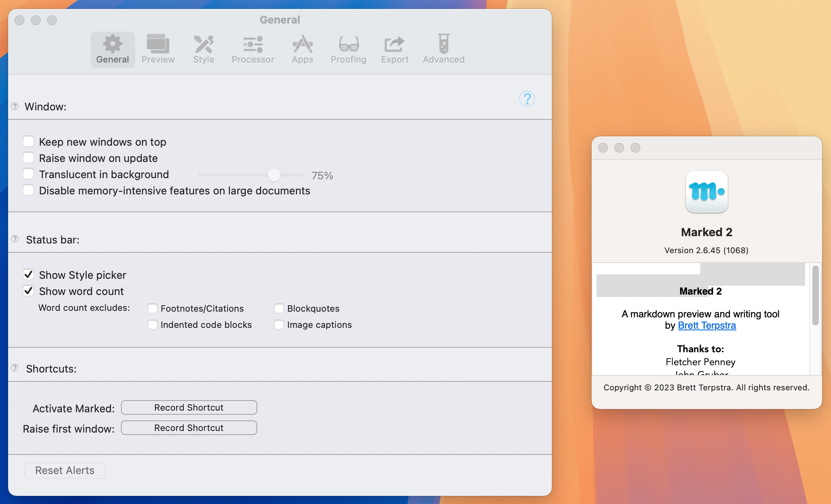Click the 75% translucency value

(322, 176)
